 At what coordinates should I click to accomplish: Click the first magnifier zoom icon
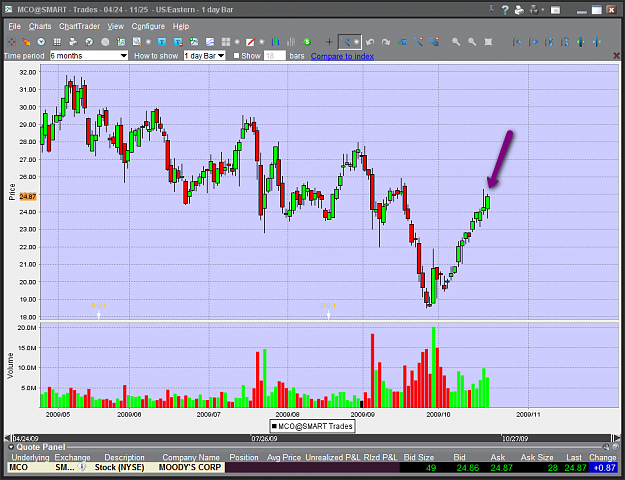pyautogui.click(x=456, y=42)
